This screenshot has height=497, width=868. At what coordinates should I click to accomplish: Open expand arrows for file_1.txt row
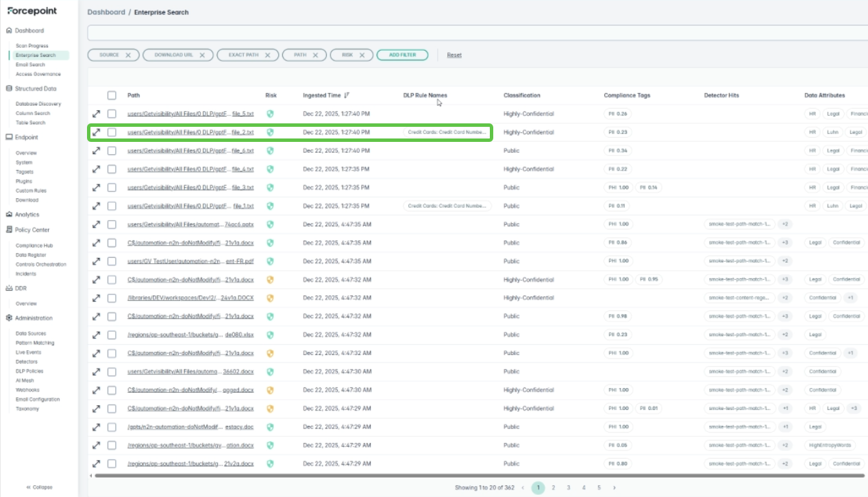(x=97, y=206)
